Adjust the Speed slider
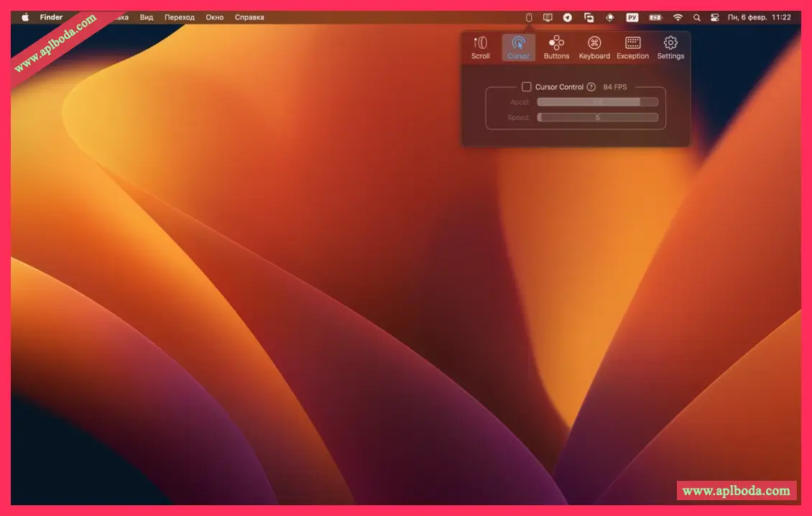The image size is (812, 516). (x=598, y=117)
